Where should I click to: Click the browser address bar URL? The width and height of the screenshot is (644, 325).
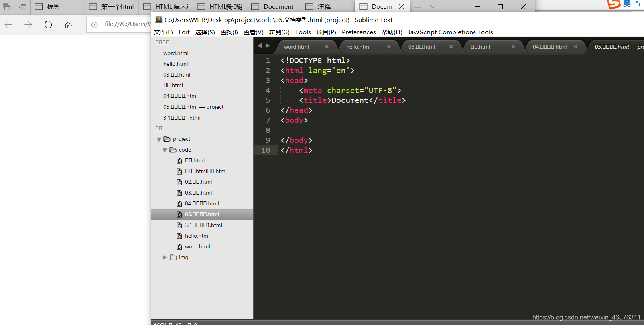[x=128, y=24]
